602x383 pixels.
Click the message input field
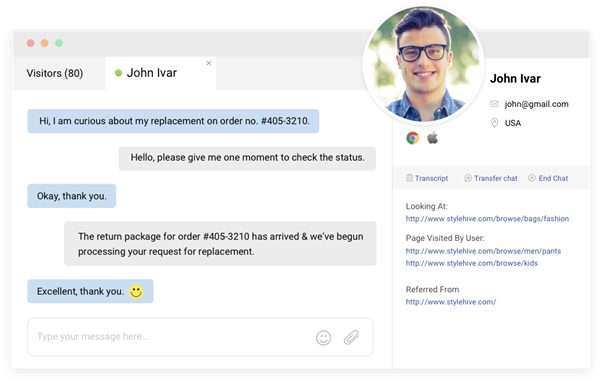(x=200, y=337)
